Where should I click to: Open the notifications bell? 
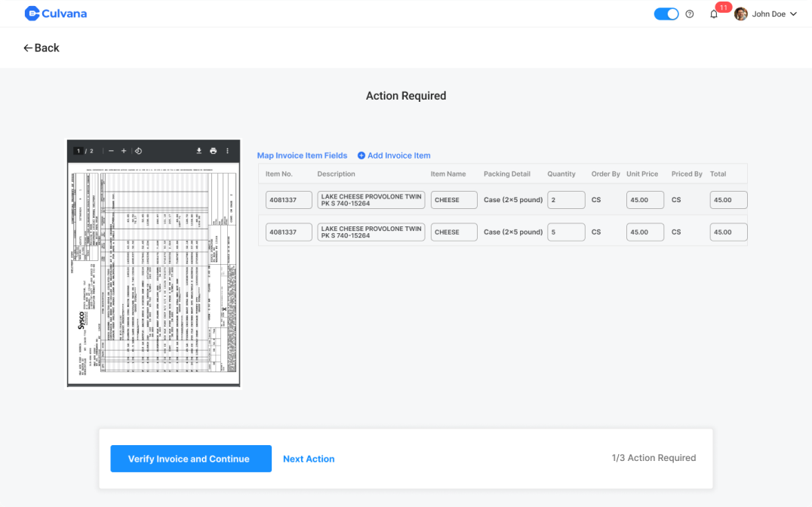pos(714,14)
